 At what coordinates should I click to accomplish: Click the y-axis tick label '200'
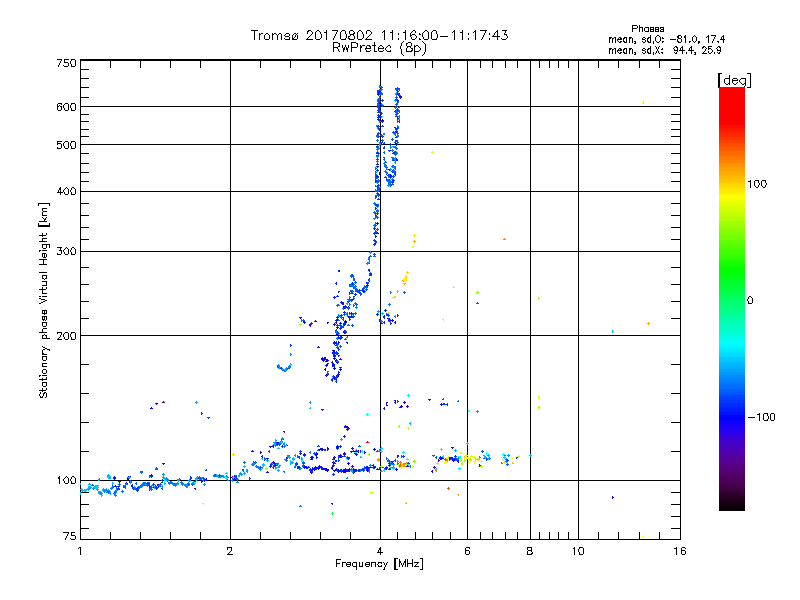point(66,336)
